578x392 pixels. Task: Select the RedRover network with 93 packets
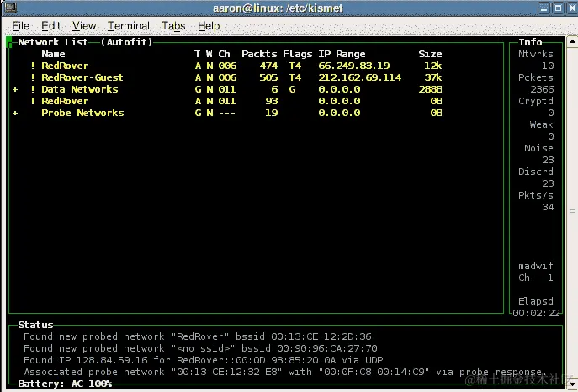tap(236, 101)
